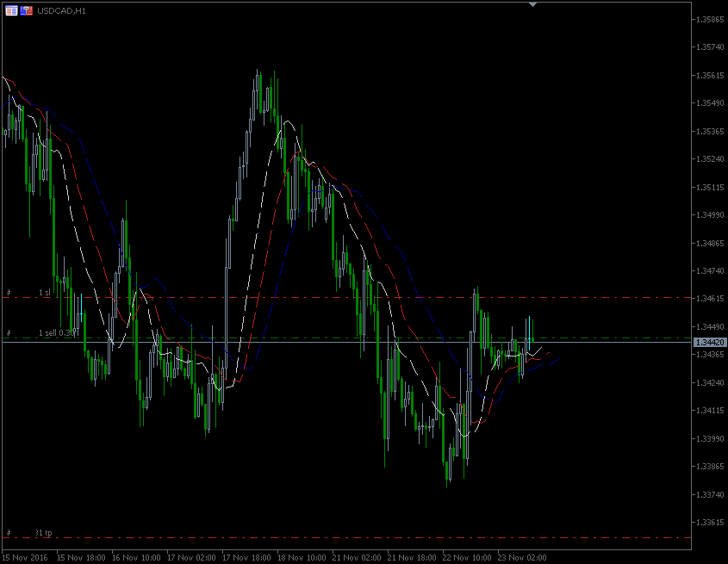The image size is (728, 564).
Task: Click the '18 Nov 10:00' time label
Action: 302,557
